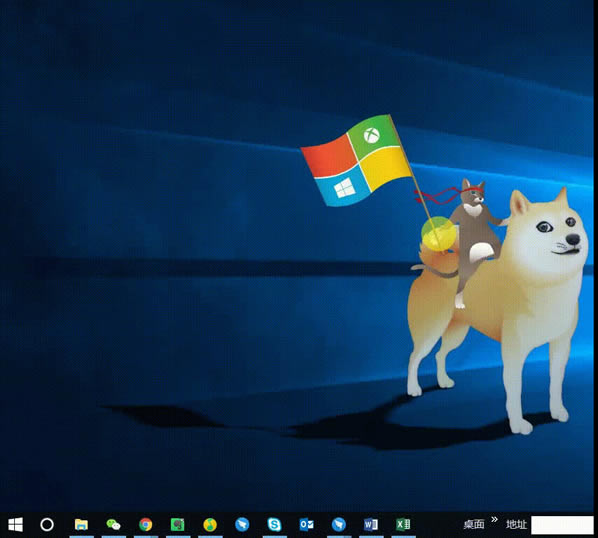Open Microsoft Word from taskbar
Viewport: 598px width, 538px height.
point(371,525)
